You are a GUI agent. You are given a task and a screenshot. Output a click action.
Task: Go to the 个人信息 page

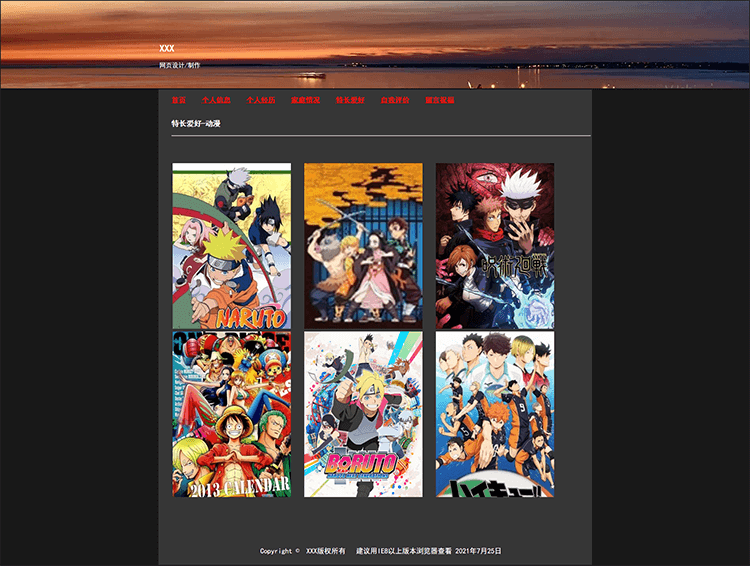(x=216, y=100)
